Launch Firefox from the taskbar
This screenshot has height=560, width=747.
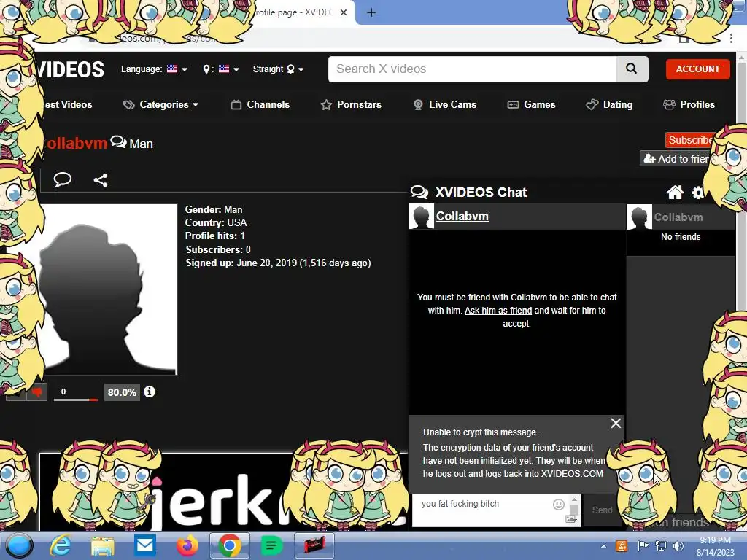tap(187, 545)
